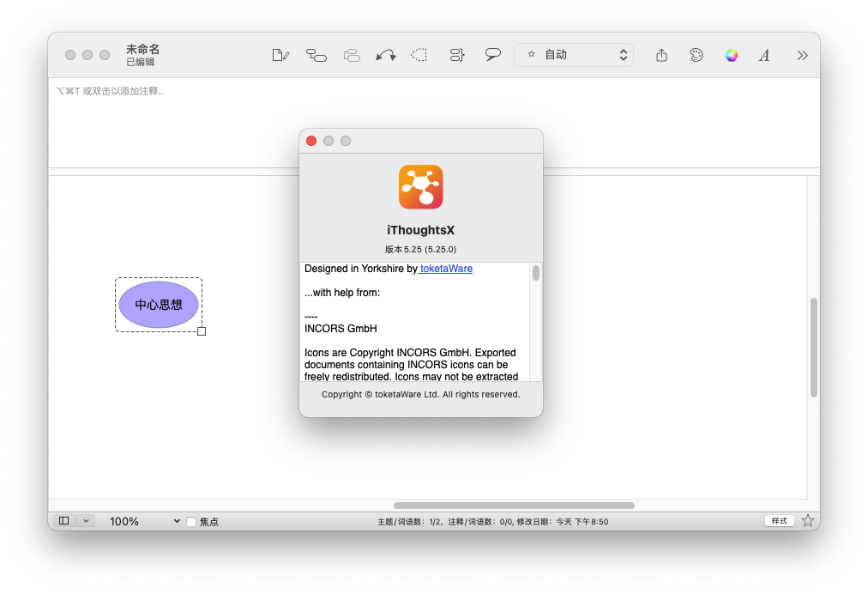This screenshot has height=594, width=868.
Task: Open the font icon labeled A
Action: (x=764, y=55)
